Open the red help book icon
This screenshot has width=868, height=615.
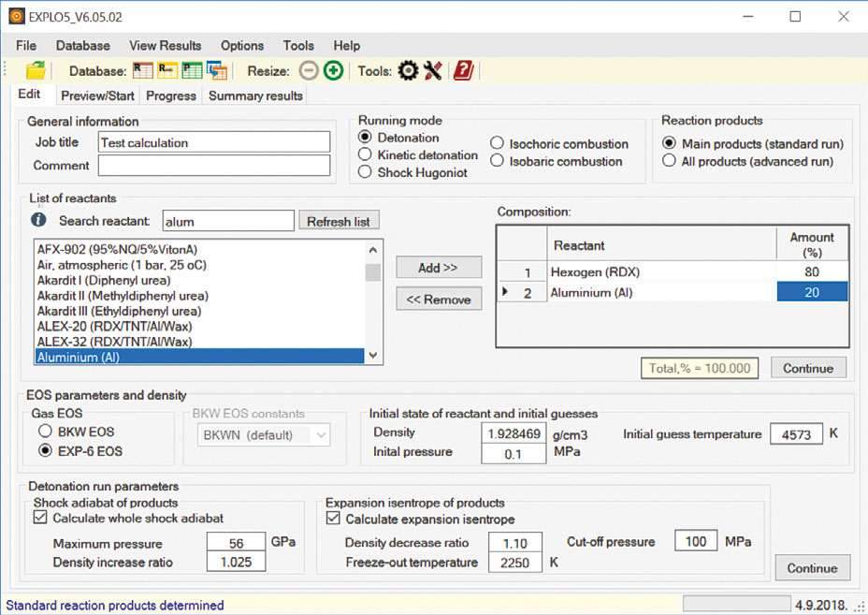tap(463, 71)
